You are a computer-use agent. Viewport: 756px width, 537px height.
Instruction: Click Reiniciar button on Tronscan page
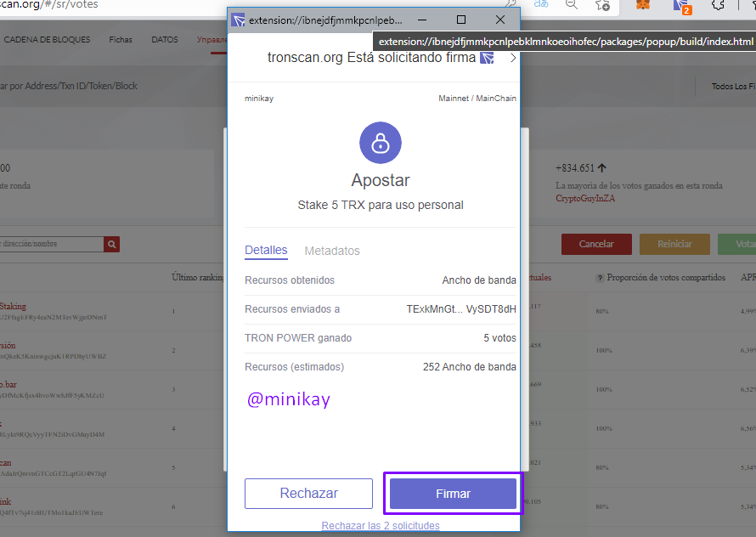click(x=674, y=244)
